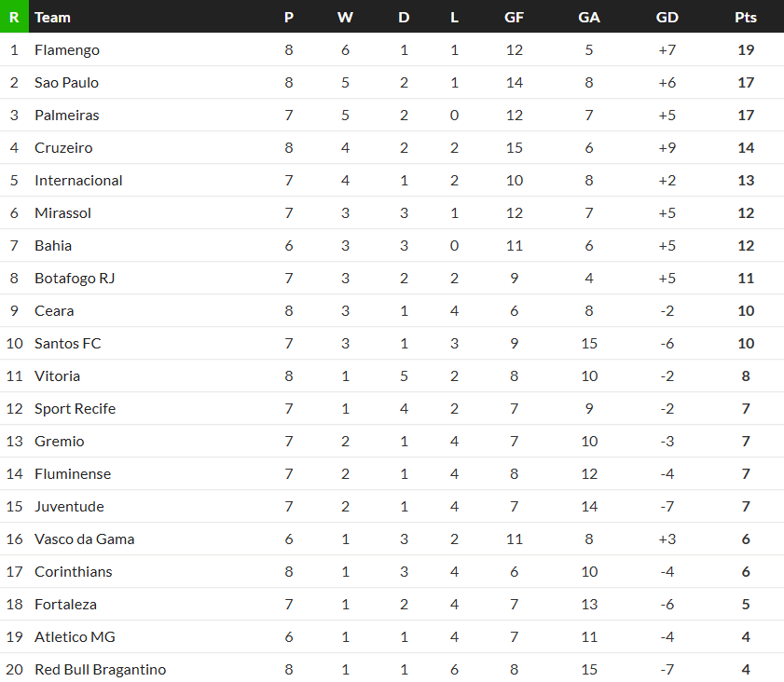This screenshot has width=784, height=682.
Task: Select Corinthians in the table
Action: (74, 571)
